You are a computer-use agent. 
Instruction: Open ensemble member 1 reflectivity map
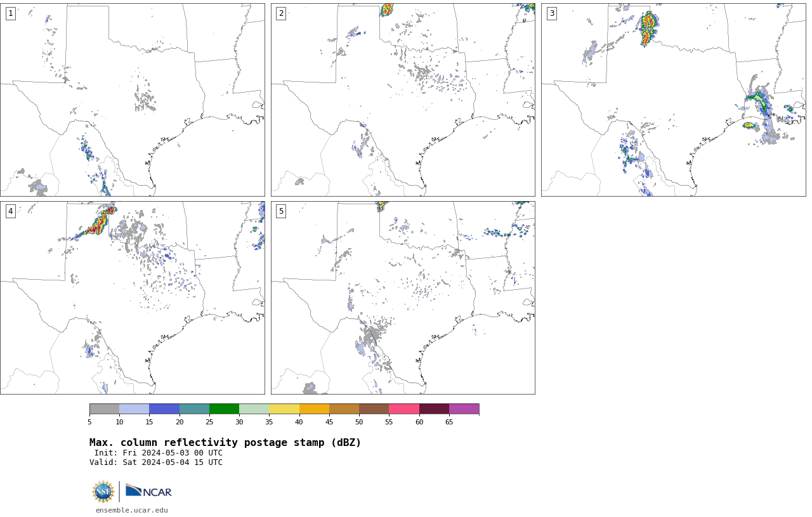[x=133, y=100]
